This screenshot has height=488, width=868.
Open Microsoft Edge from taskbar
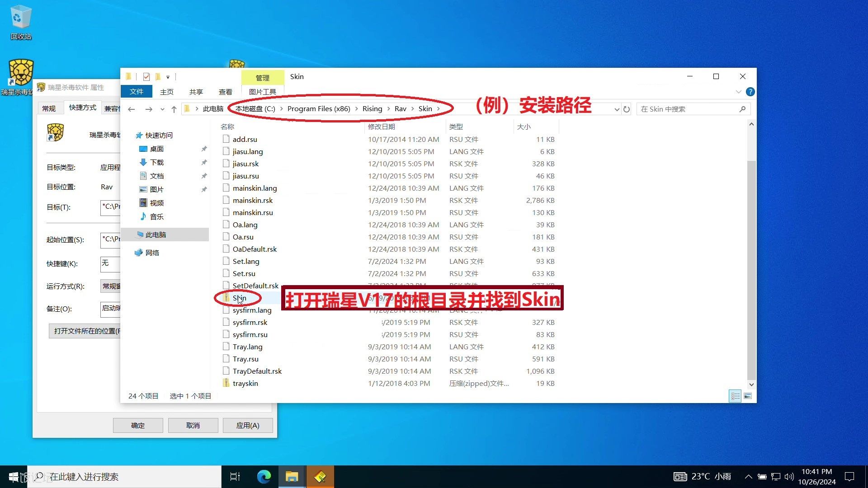pos(264,477)
